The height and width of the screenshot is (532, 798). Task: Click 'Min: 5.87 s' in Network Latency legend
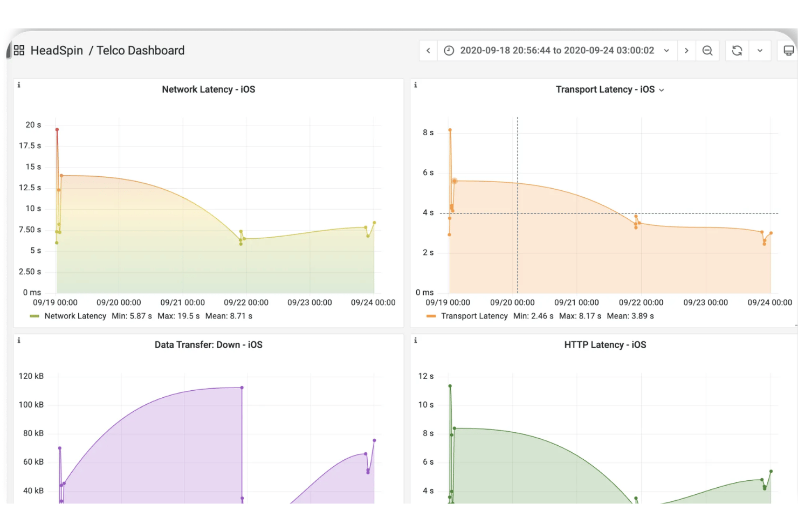coord(132,316)
